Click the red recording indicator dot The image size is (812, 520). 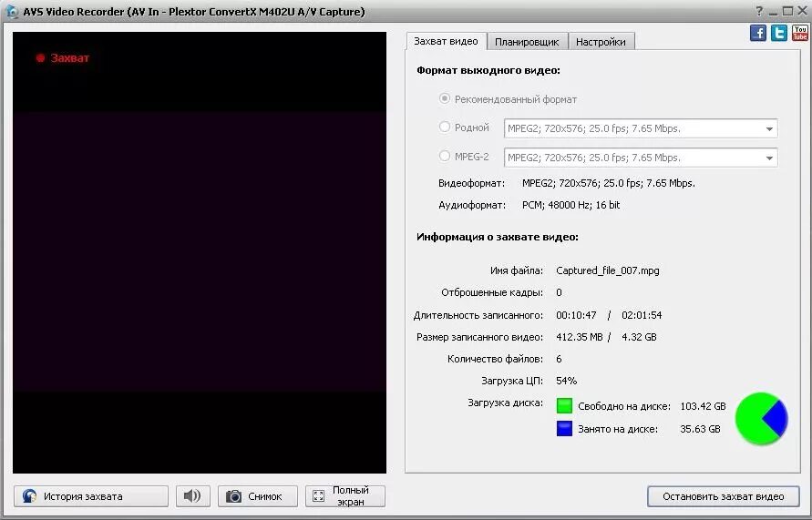[x=40, y=58]
